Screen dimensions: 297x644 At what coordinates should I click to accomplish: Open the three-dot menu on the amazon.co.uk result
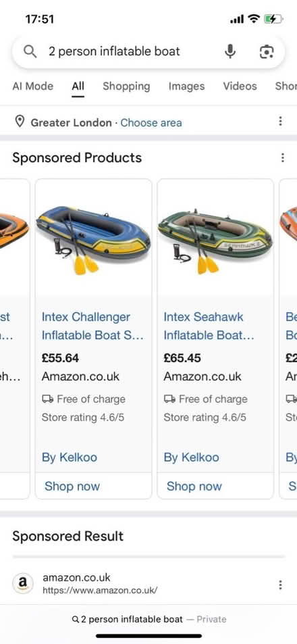coord(280,585)
